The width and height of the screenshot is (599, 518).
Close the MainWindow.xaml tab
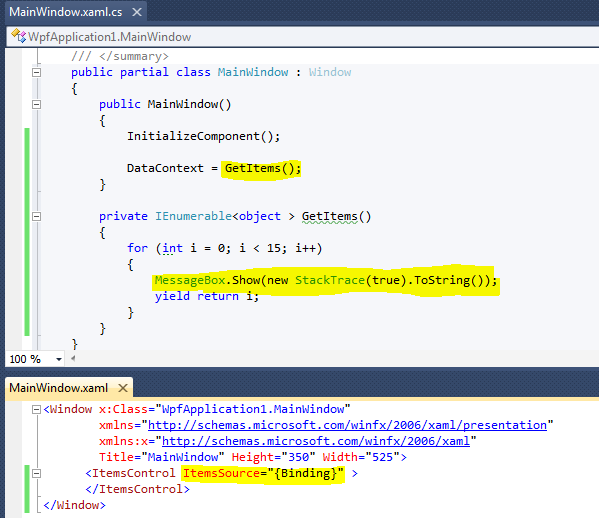123,388
